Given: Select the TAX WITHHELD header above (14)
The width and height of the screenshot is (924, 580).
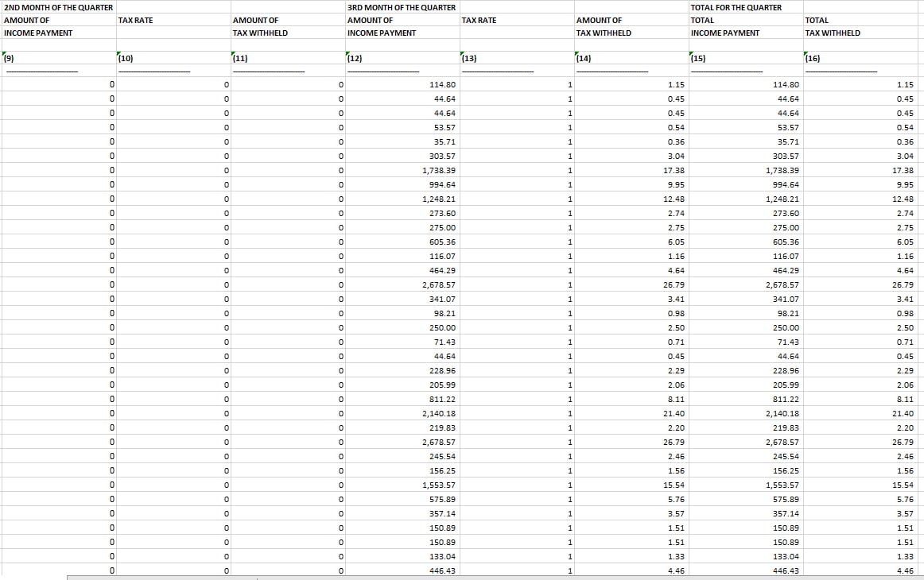Looking at the screenshot, I should tap(604, 33).
